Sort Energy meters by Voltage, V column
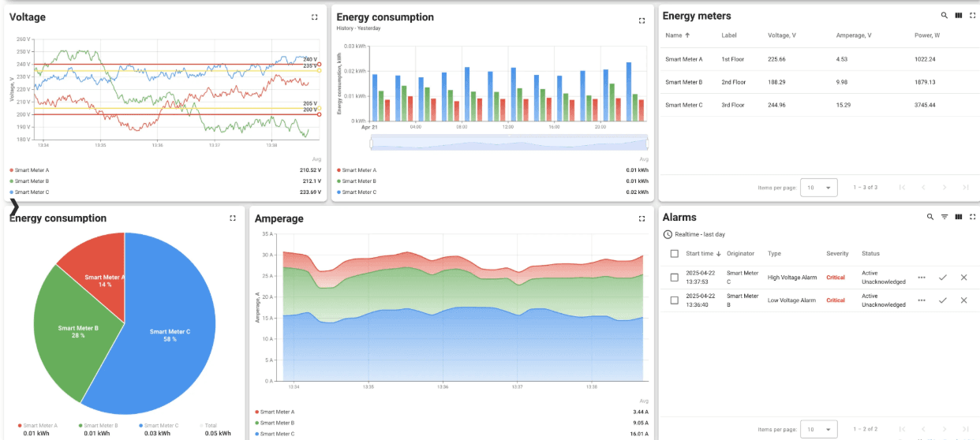980x440 pixels. tap(782, 35)
